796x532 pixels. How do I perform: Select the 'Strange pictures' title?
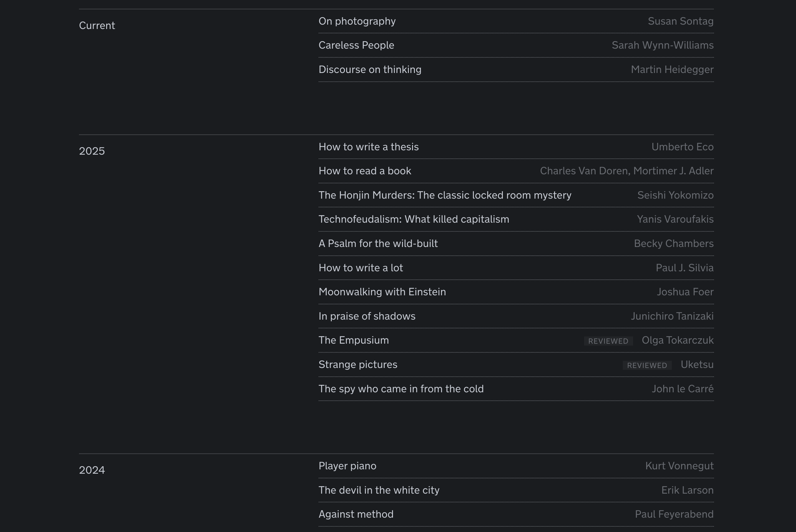coord(358,365)
